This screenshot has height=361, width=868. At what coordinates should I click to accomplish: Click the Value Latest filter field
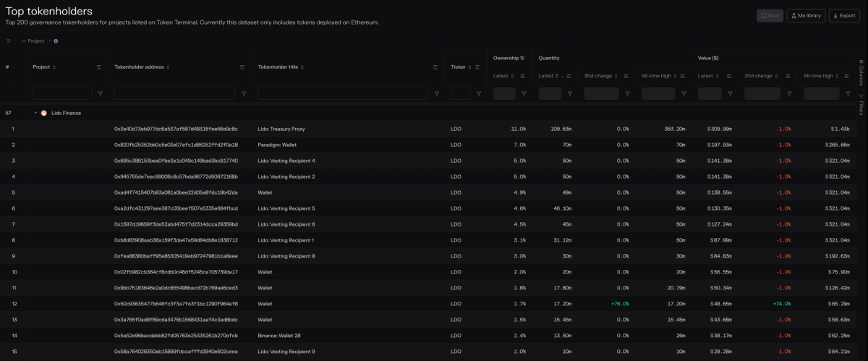[x=710, y=93]
